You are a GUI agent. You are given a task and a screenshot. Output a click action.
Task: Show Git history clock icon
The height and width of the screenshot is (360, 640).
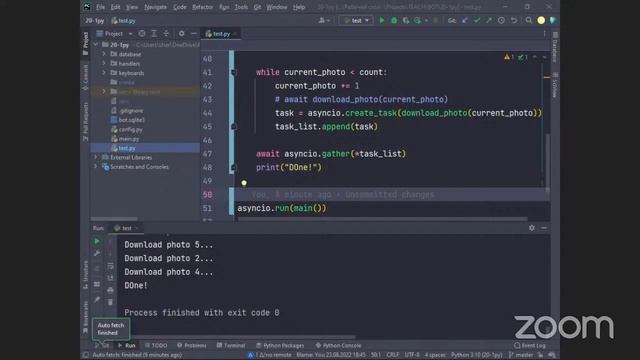(x=501, y=20)
